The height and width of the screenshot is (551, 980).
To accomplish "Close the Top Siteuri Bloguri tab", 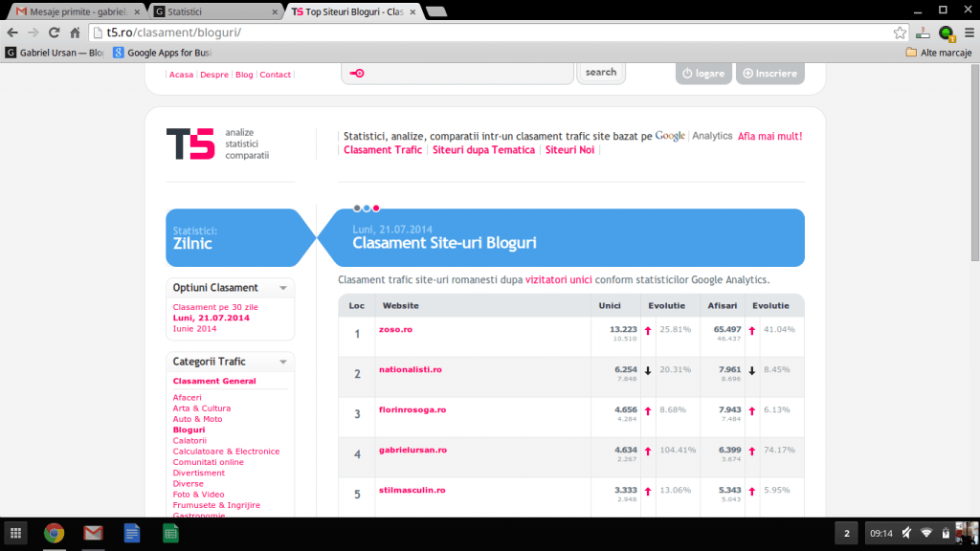I will (412, 11).
